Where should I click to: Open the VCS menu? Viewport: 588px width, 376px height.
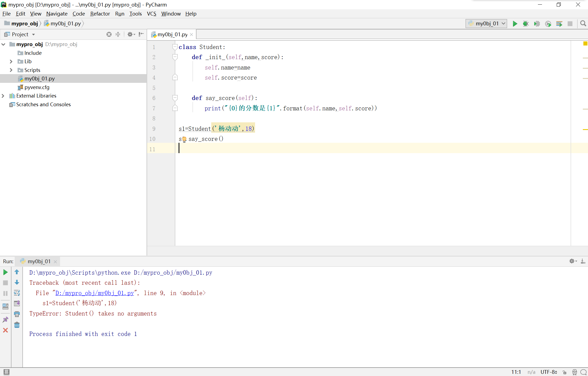[x=151, y=14]
